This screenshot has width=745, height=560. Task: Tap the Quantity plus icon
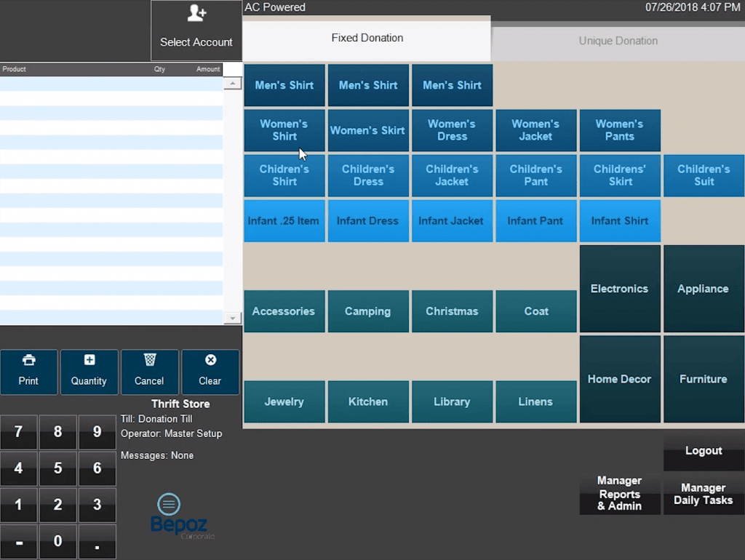click(89, 361)
